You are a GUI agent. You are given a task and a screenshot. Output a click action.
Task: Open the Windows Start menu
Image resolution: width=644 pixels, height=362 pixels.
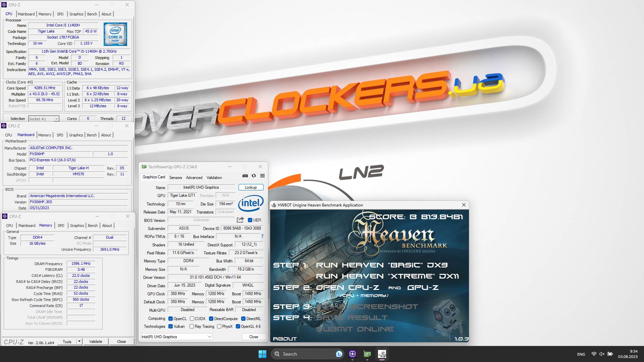pyautogui.click(x=262, y=354)
